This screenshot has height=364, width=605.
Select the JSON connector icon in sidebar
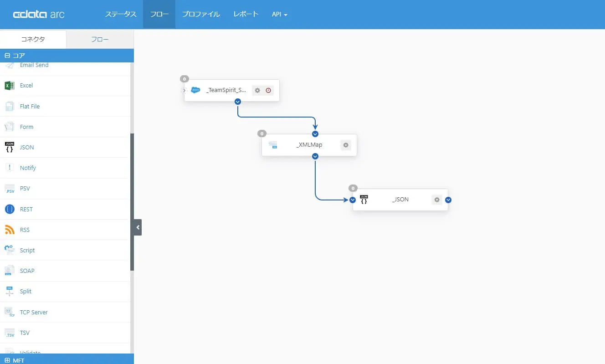pyautogui.click(x=10, y=147)
